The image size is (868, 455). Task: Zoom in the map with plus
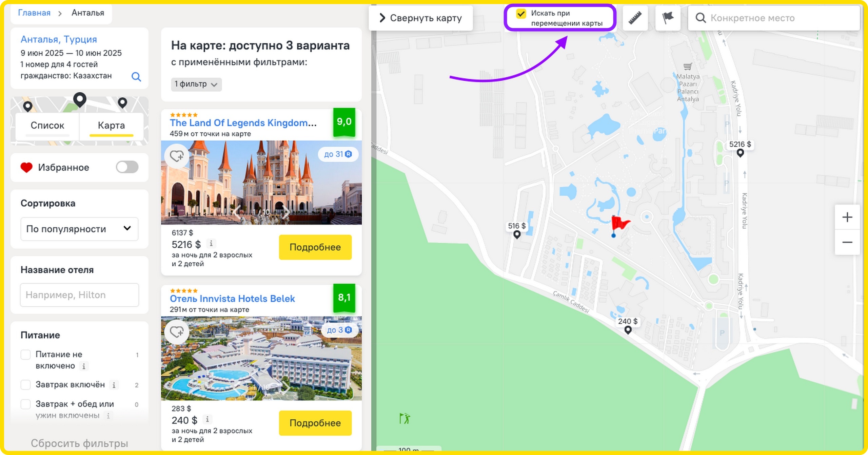pyautogui.click(x=847, y=217)
